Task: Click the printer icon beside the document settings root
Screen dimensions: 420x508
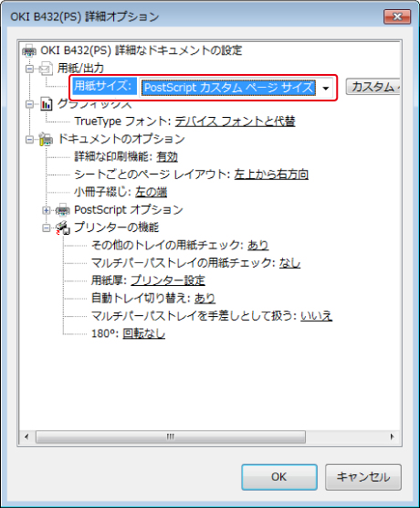Action: coord(29,50)
